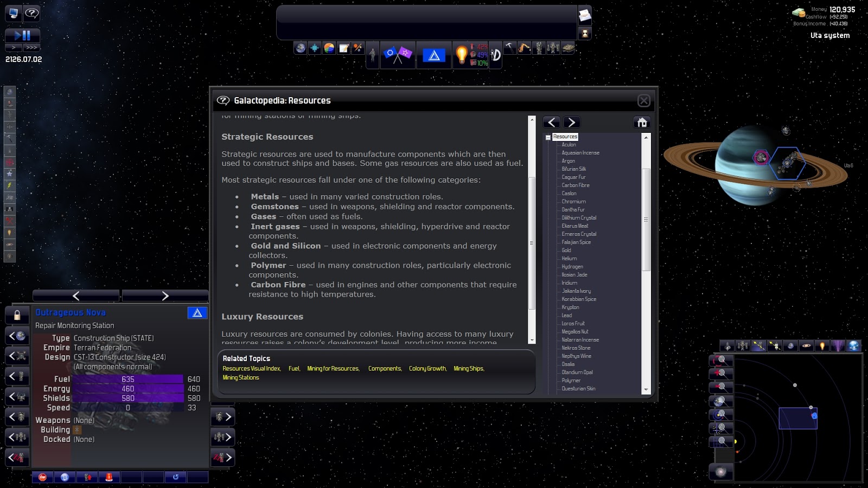Viewport: 868px width, 488px height.
Task: Open the game menu computer icon
Action: pos(14,14)
